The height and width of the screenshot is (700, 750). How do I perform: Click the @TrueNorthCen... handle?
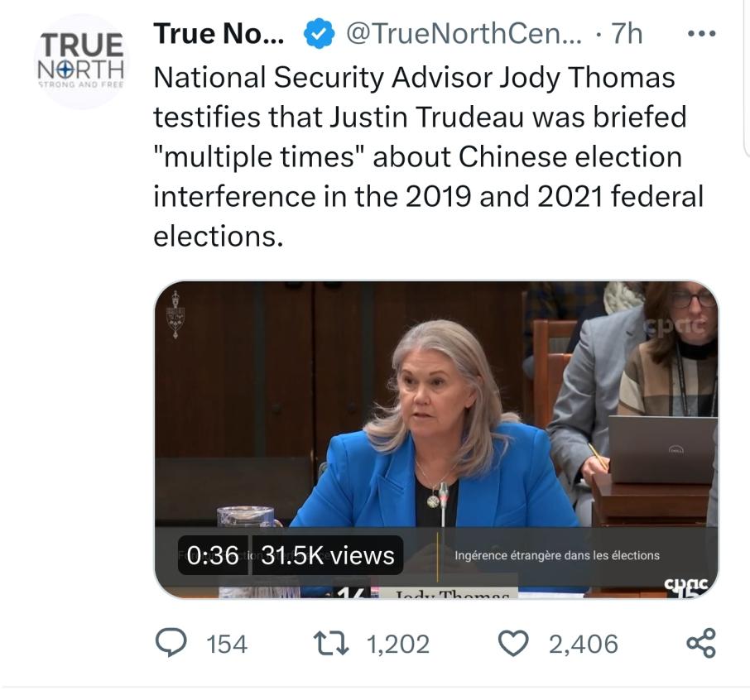[x=462, y=34]
